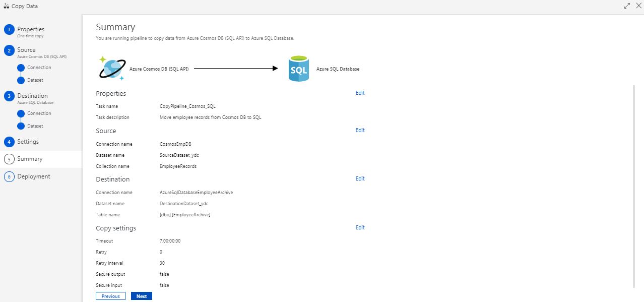Screen dimensions: 644x302
Task: Edit the Copy settings
Action: tap(360, 227)
